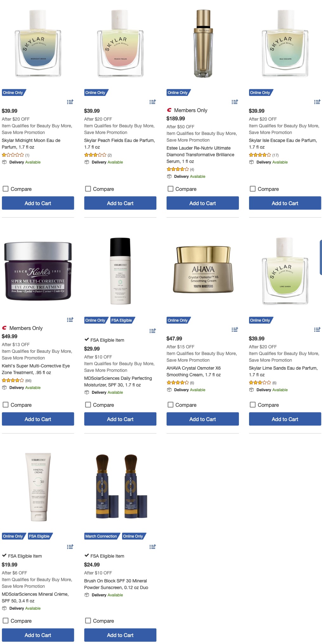Click list icon for MDSolarSciences Mineral Crème
Image resolution: width=322 pixels, height=644 pixels.
point(70,547)
